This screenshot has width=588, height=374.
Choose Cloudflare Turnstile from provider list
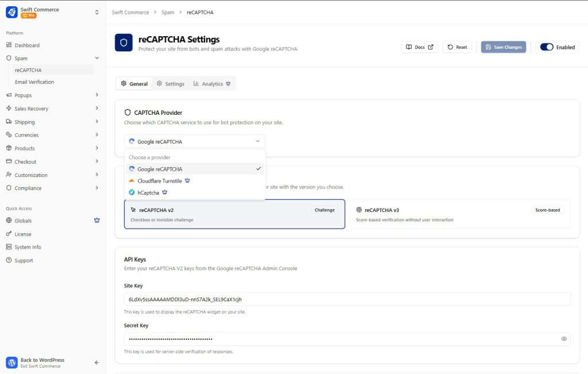[195, 181]
